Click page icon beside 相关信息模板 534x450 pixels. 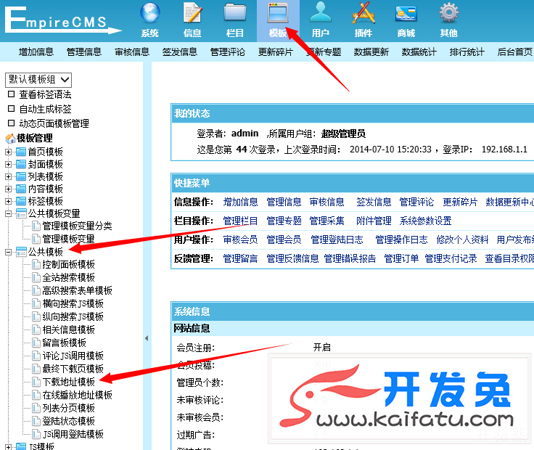point(36,329)
